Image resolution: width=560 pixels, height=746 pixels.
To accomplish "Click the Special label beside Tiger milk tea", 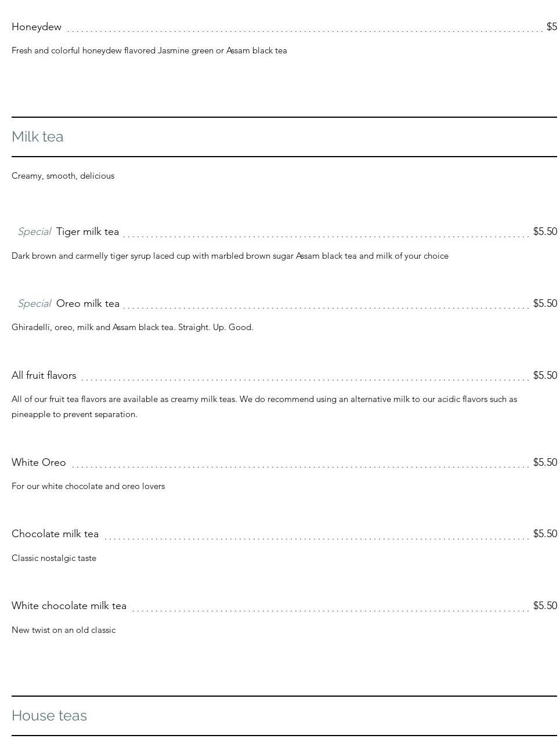I will tap(34, 231).
